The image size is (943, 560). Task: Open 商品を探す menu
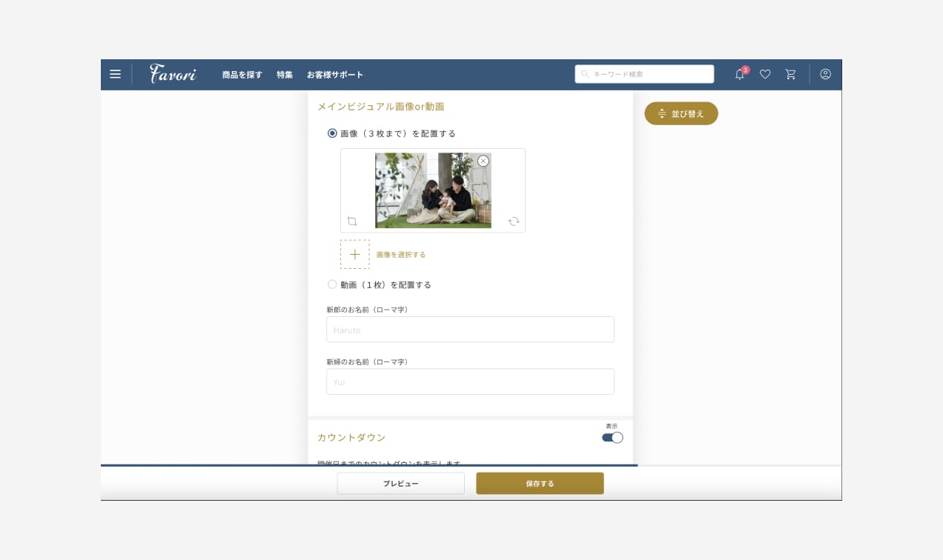242,75
